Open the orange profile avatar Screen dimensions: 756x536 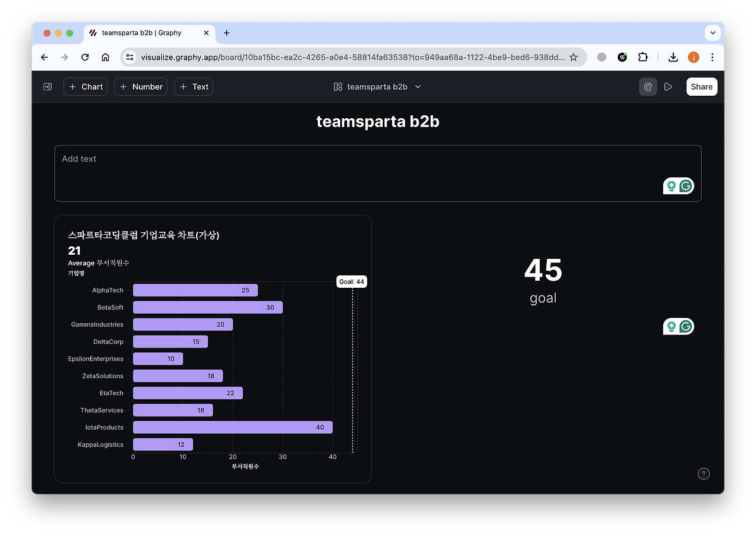click(x=693, y=57)
